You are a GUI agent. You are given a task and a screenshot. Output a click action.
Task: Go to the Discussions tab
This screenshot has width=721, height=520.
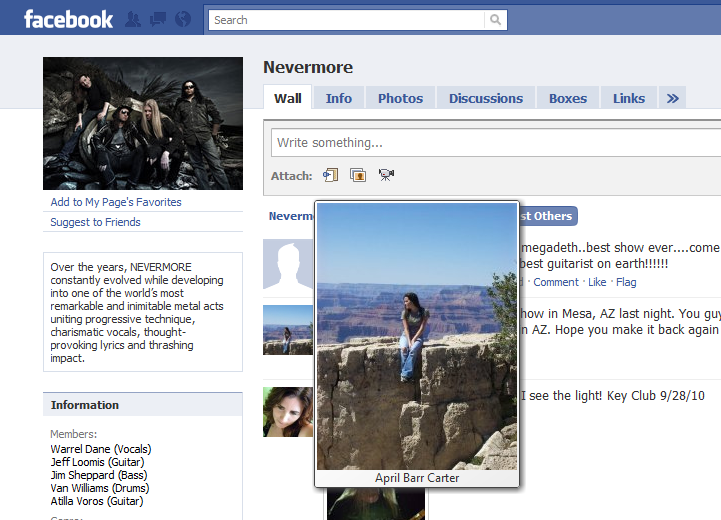(486, 98)
